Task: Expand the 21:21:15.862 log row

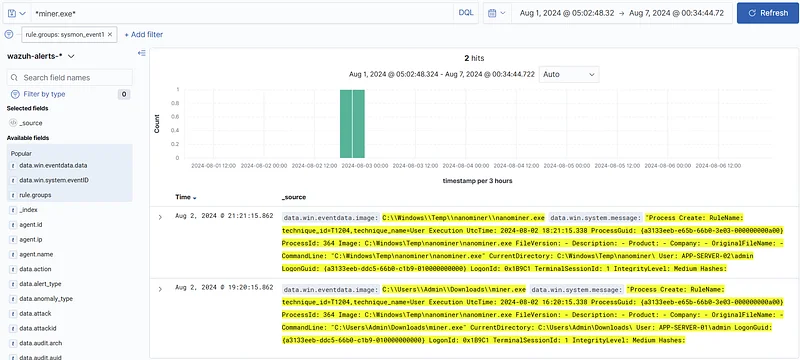Action: point(160,217)
